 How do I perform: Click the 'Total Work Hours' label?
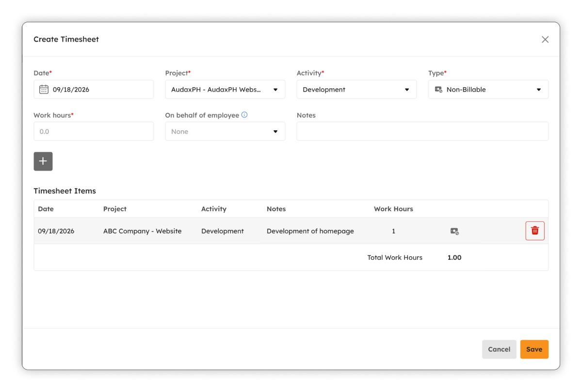[395, 257]
